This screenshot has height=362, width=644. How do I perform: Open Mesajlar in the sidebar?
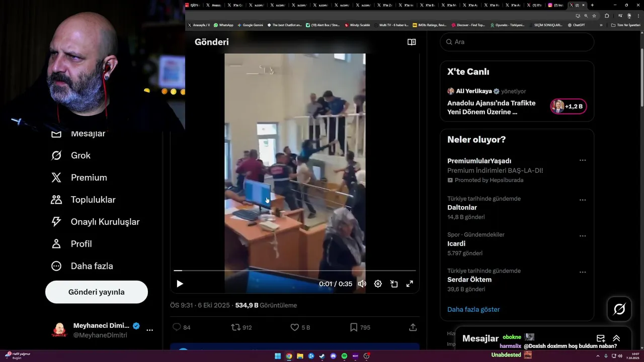click(78, 134)
